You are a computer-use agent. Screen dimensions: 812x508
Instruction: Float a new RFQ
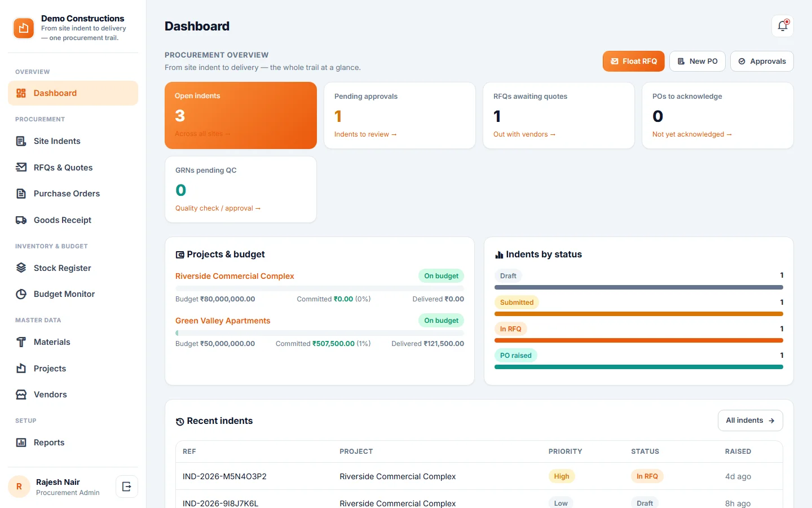pyautogui.click(x=633, y=61)
